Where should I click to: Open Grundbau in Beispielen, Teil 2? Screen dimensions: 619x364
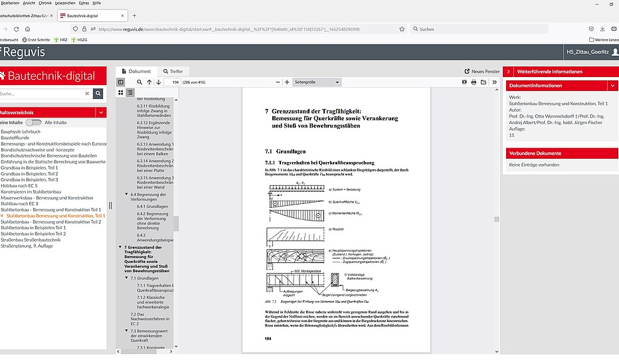point(29,174)
